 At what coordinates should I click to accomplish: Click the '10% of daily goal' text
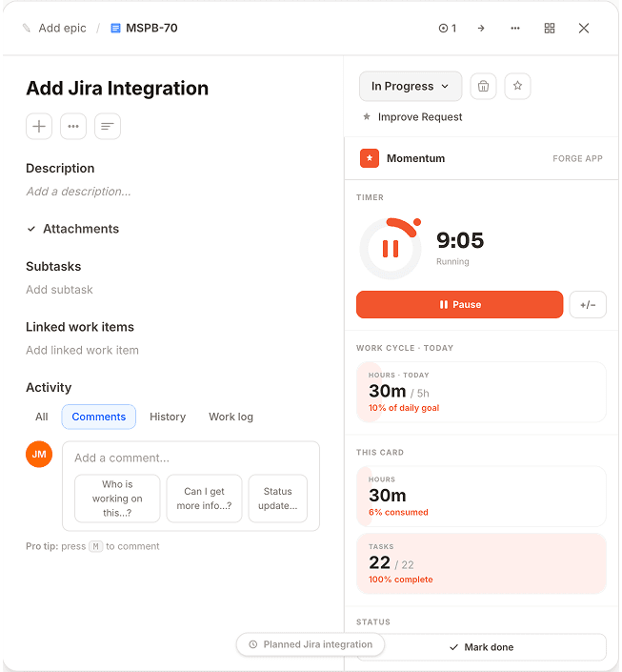[404, 408]
